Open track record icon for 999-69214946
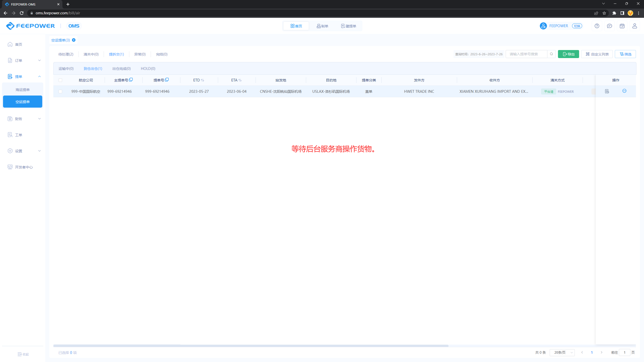The image size is (644, 362). coord(607,91)
